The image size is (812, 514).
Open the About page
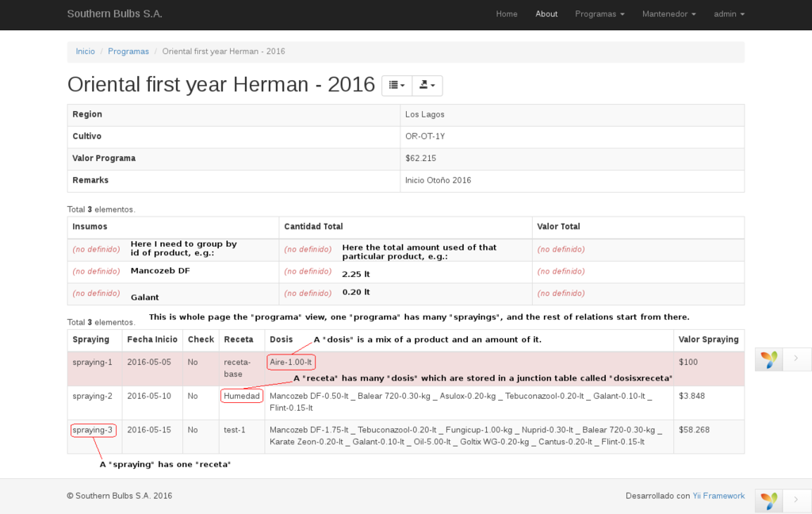pos(546,14)
